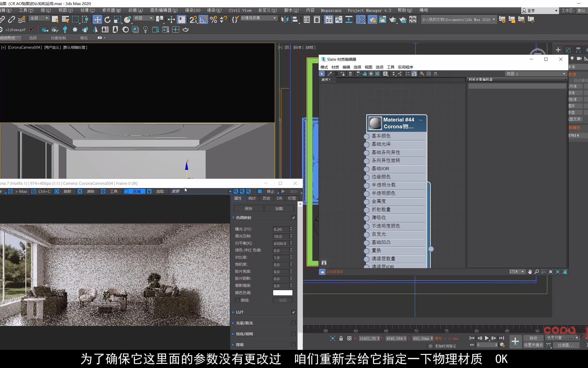Screen dimensions: 588x368
Task: Enable the 降噪 checkbox
Action: (293, 345)
